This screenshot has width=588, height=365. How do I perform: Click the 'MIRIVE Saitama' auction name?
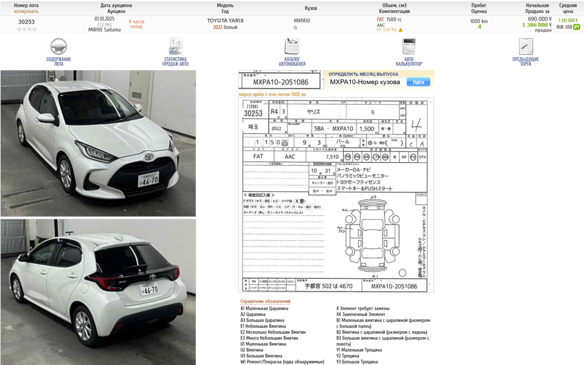104,29
